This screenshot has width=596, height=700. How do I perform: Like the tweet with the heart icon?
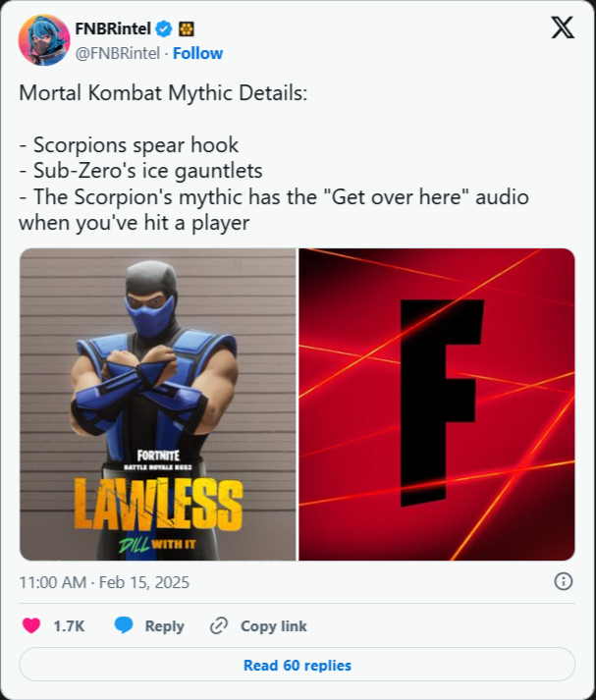pyautogui.click(x=31, y=625)
